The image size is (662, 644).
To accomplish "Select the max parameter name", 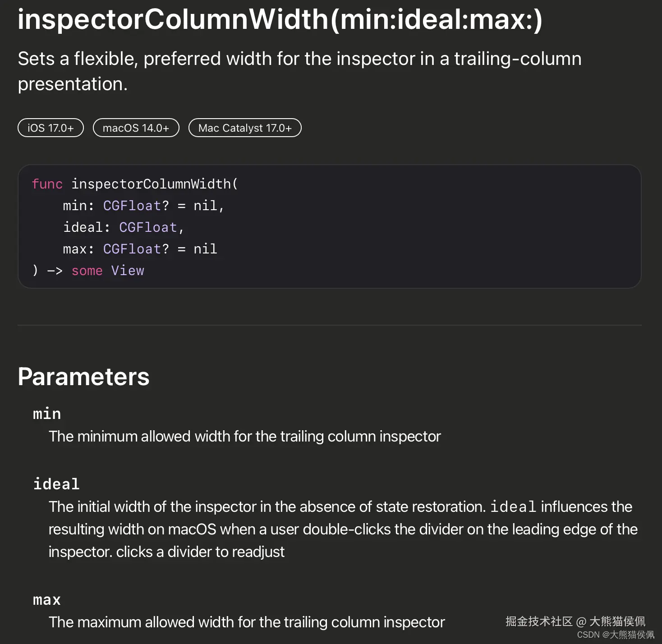I will click(47, 599).
